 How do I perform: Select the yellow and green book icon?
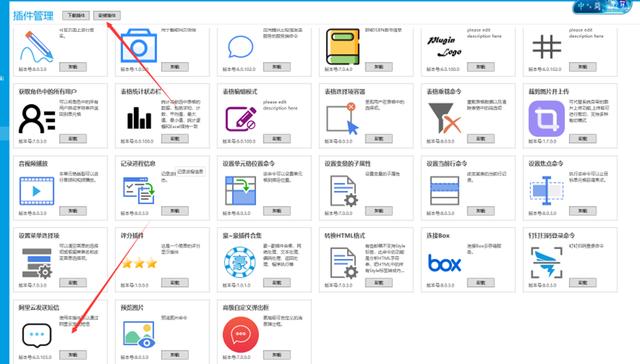pos(343,47)
